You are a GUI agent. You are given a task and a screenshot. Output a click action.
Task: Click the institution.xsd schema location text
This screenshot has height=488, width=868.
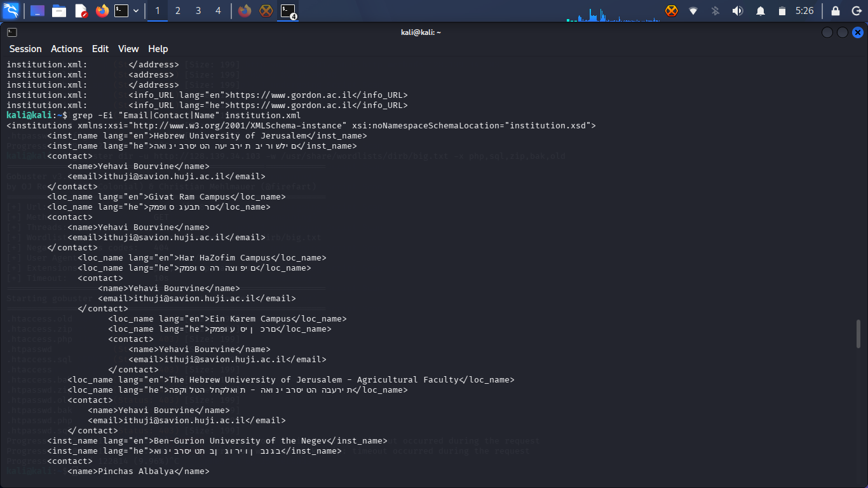(548, 126)
